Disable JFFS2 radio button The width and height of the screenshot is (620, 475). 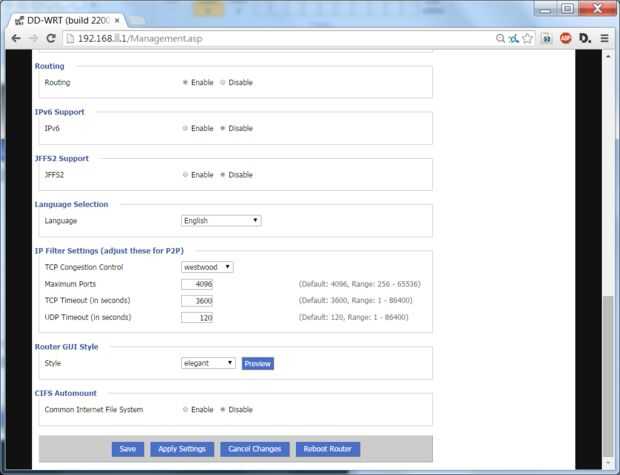point(223,175)
